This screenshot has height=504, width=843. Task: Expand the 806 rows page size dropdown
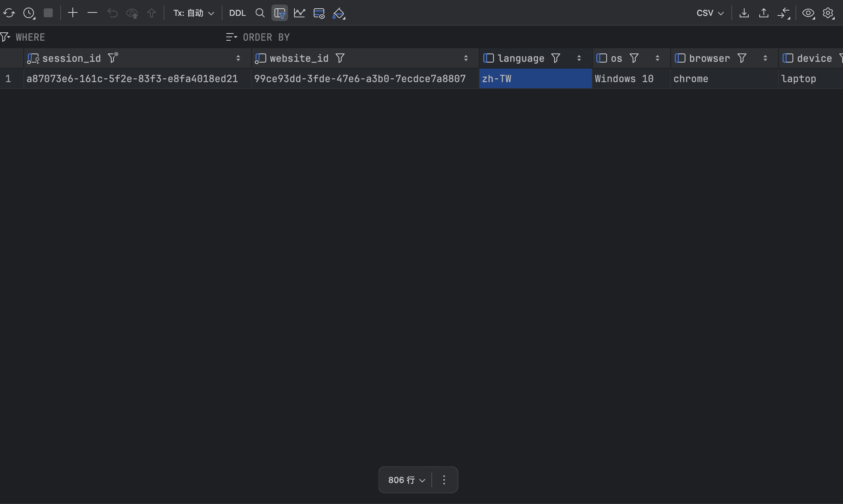pyautogui.click(x=406, y=480)
